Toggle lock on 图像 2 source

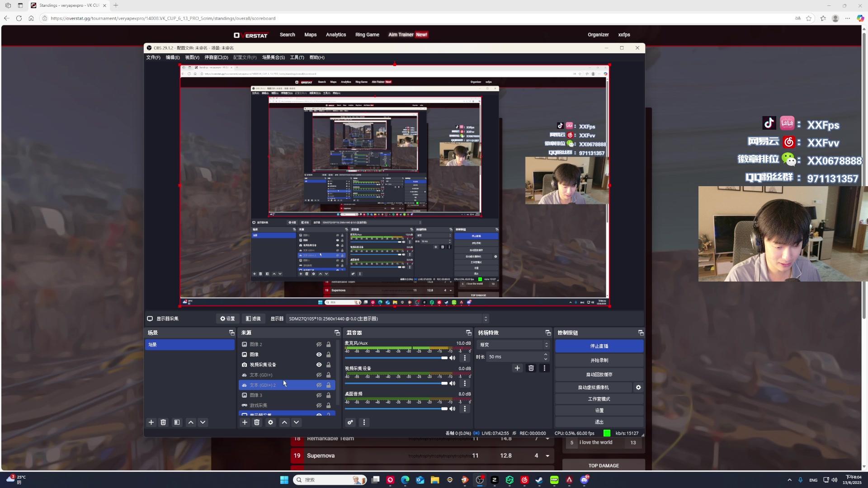pos(329,344)
